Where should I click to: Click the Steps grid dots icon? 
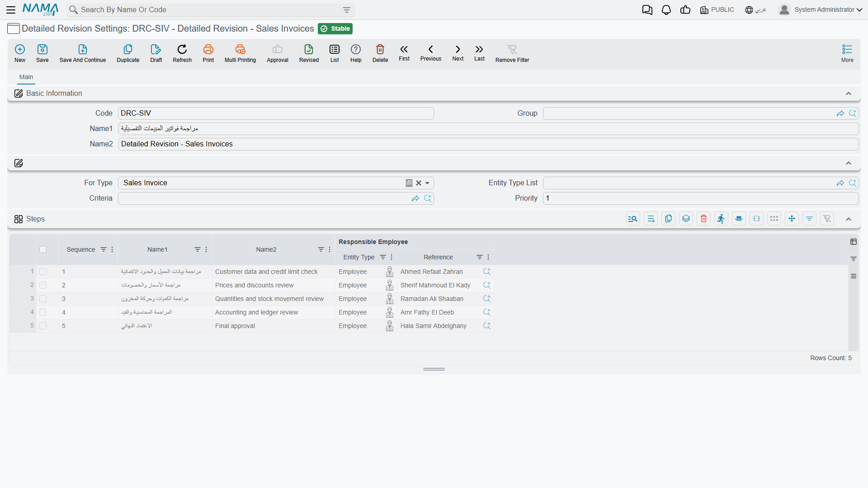point(774,219)
